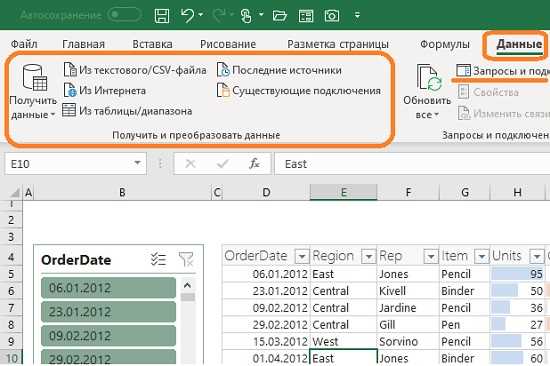
Task: Select 06.01.2012 slicer item
Action: pyautogui.click(x=108, y=288)
